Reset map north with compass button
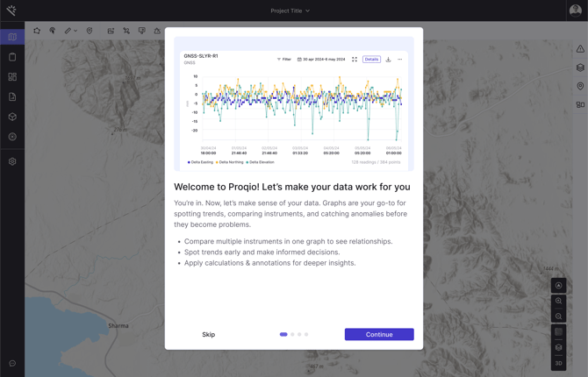Screen dimensions: 588x377 pyautogui.click(x=558, y=286)
